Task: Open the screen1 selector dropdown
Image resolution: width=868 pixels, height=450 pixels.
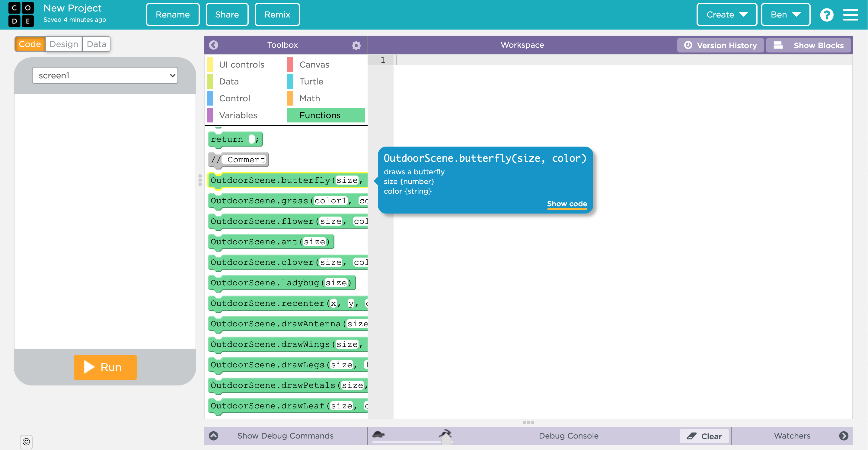Action: 105,75
